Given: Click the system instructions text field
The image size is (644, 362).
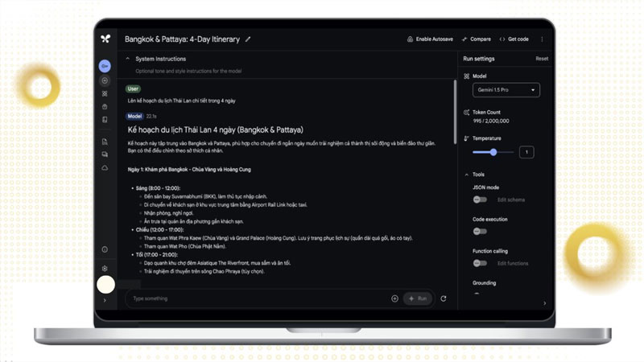Looking at the screenshot, I should pyautogui.click(x=188, y=71).
